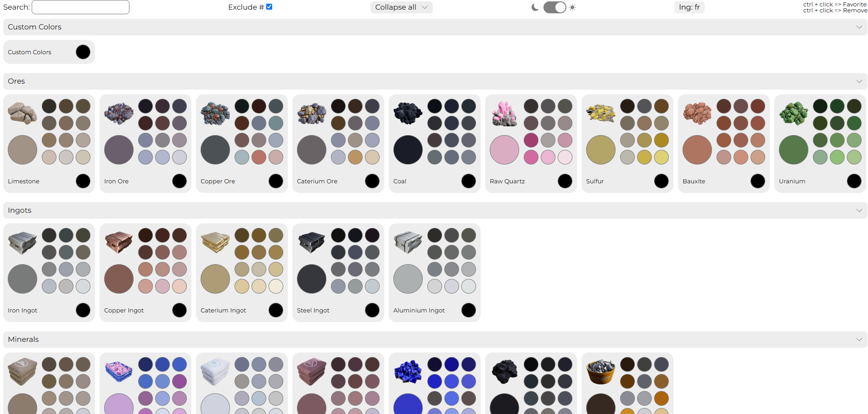
Task: Toggle the dark/light theme switch
Action: click(x=554, y=7)
